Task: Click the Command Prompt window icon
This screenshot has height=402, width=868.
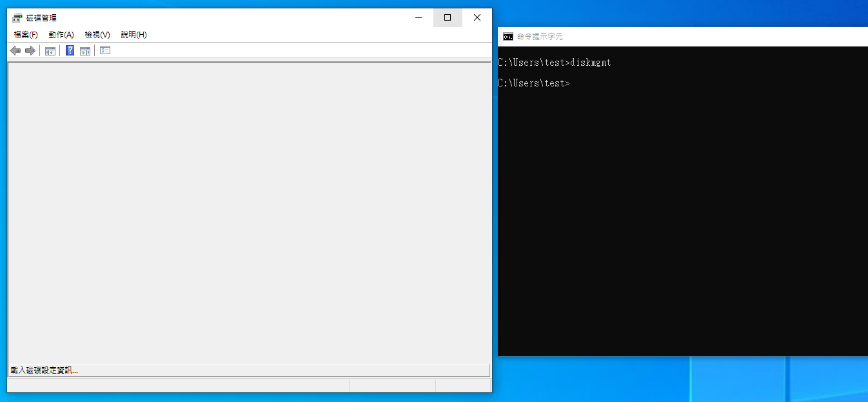Action: tap(508, 37)
